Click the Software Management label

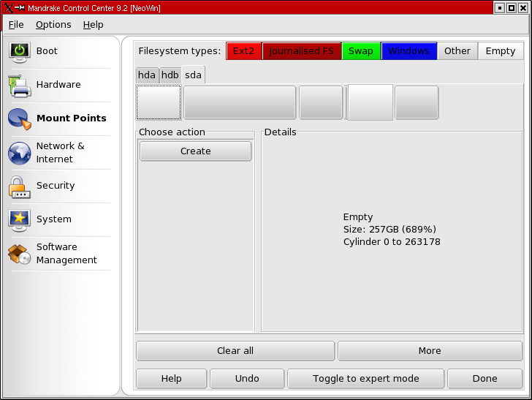coord(66,253)
